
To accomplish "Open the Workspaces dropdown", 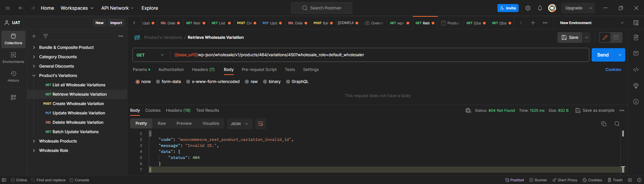I will pyautogui.click(x=77, y=8).
